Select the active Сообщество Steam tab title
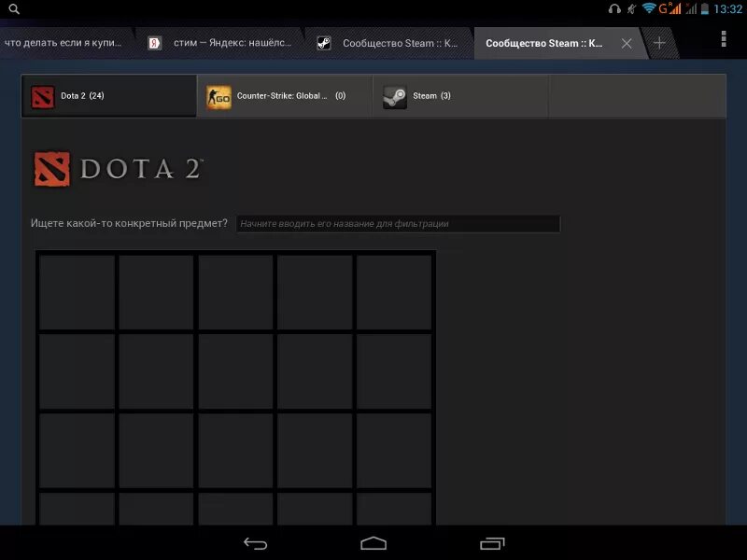Screen dimensions: 747x560 (x=543, y=43)
